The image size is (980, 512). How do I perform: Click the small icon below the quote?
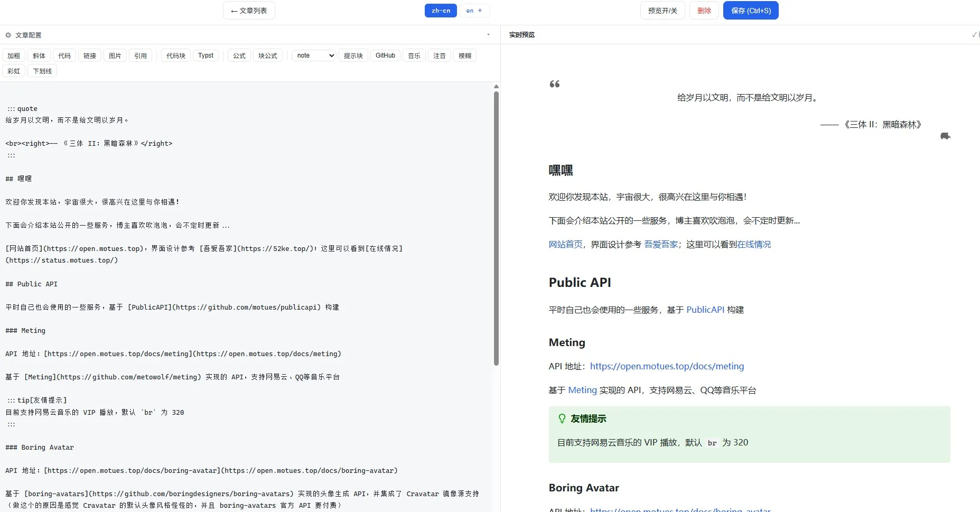coord(945,136)
